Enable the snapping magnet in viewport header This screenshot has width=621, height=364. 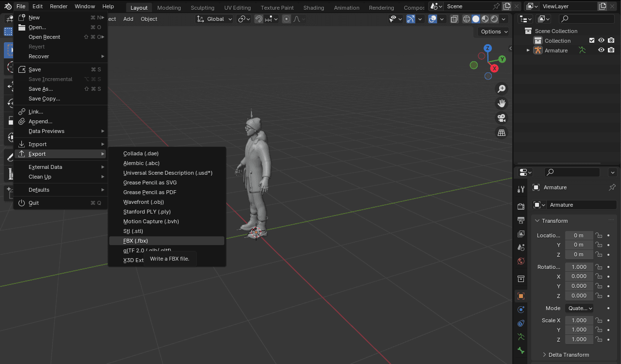[x=259, y=19]
